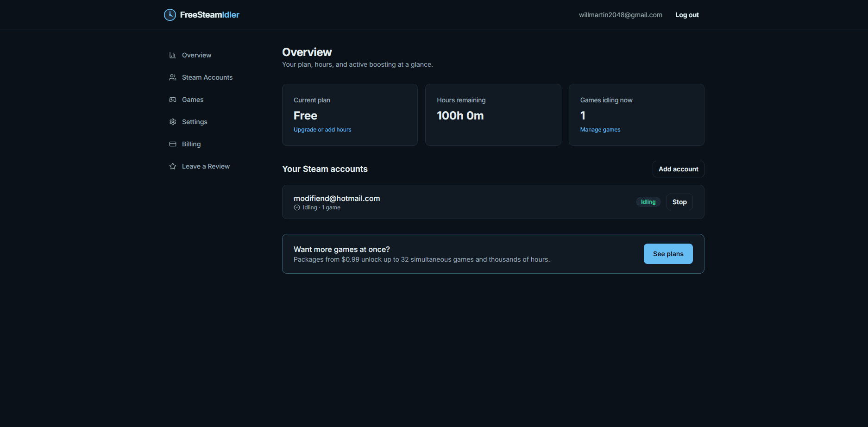Click the Billing credit card icon
The image size is (868, 427).
(x=173, y=144)
